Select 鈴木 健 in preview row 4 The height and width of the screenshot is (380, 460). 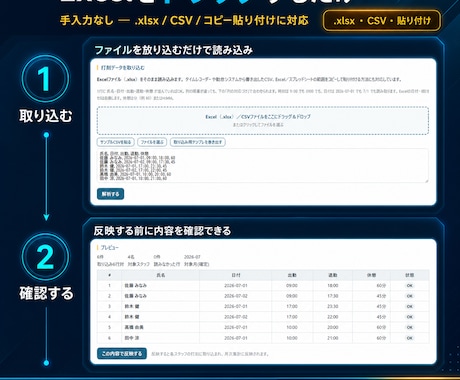pos(132,317)
